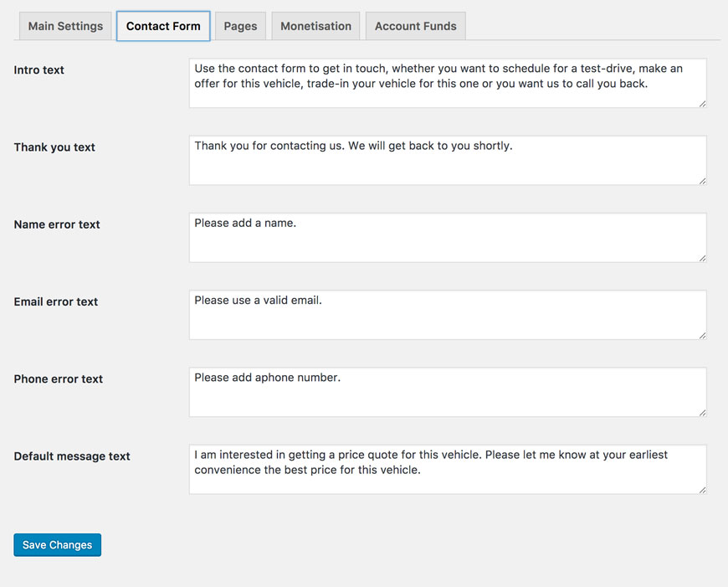
Task: Click the Name error text field
Action: [x=448, y=237]
